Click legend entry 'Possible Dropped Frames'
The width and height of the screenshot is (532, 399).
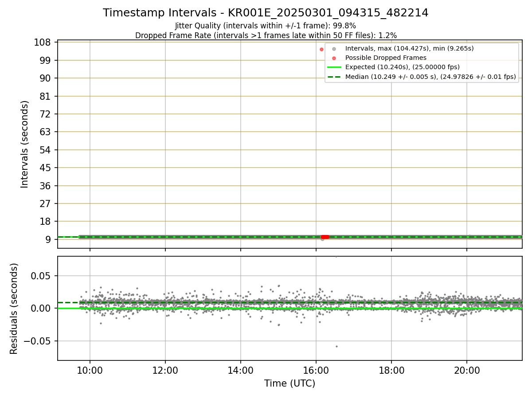coord(386,58)
